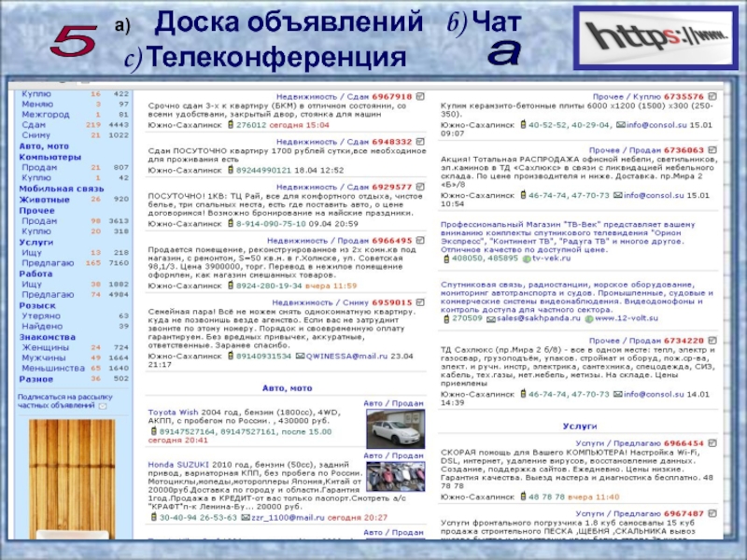The image size is (747, 560).
Task: Open the Услуги section in sidebar
Action: (36, 242)
